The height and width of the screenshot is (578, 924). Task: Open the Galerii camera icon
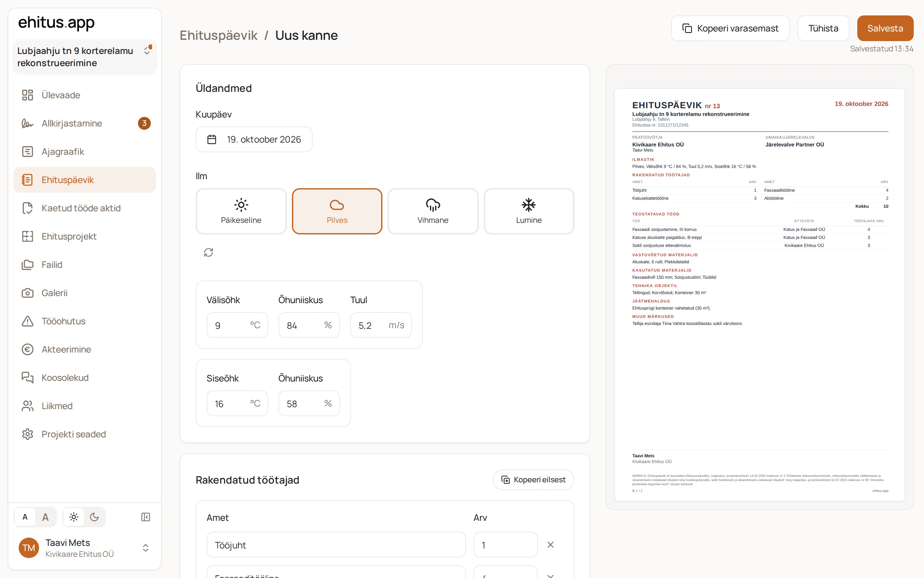[x=28, y=293]
